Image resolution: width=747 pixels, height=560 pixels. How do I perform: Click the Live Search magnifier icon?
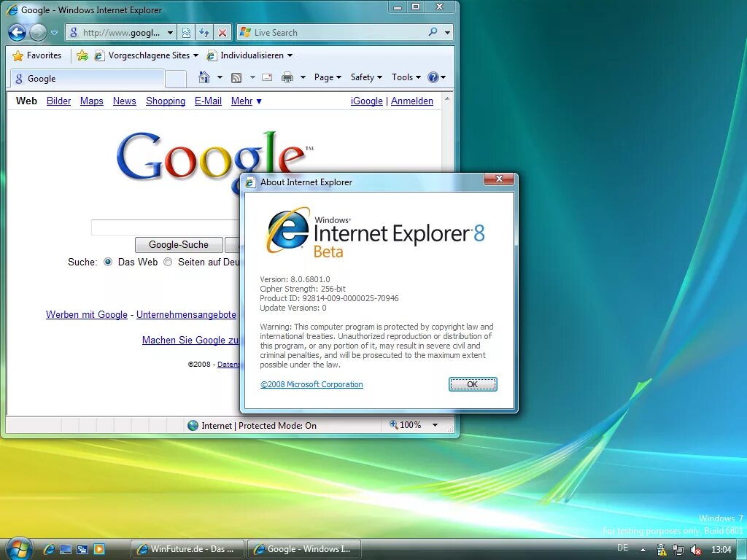[433, 32]
